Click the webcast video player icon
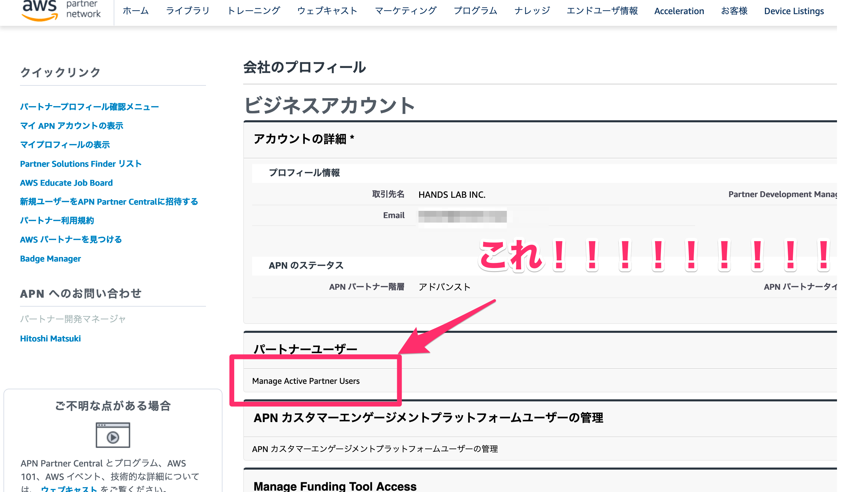This screenshot has width=868, height=492. click(113, 435)
